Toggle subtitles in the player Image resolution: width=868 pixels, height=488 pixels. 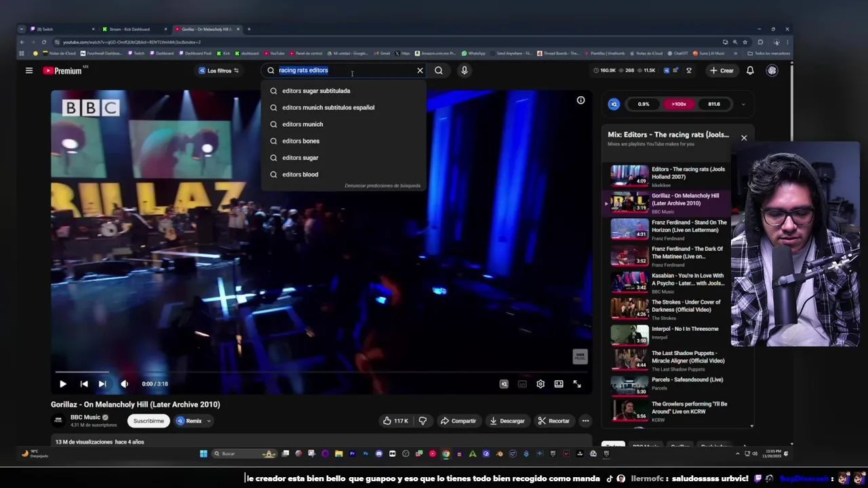[x=522, y=384]
